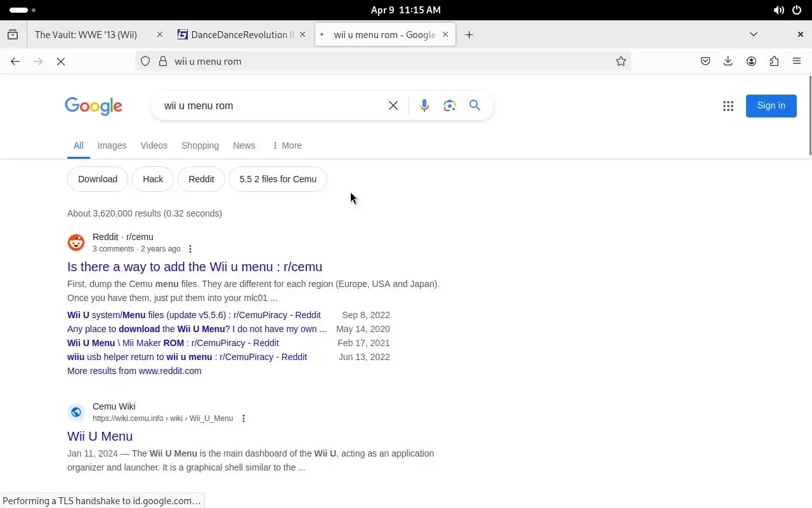Open the Activities pill in top bar
The image size is (812, 508).
23,10
